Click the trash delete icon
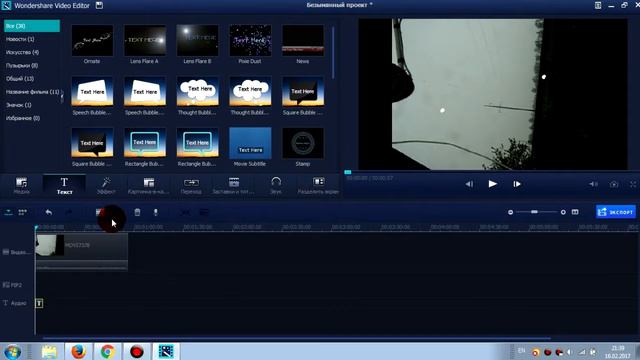 pos(137,212)
